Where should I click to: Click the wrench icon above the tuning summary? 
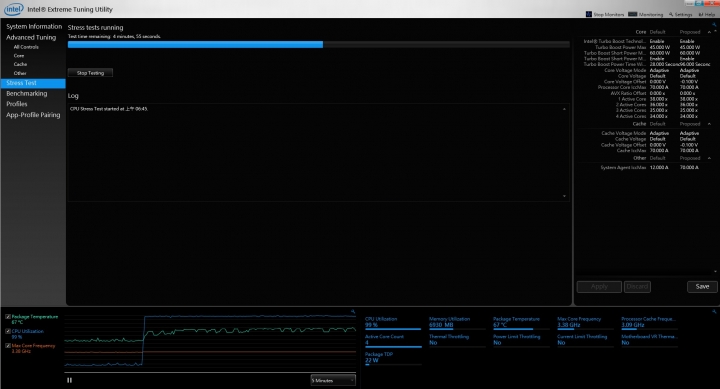tap(714, 25)
